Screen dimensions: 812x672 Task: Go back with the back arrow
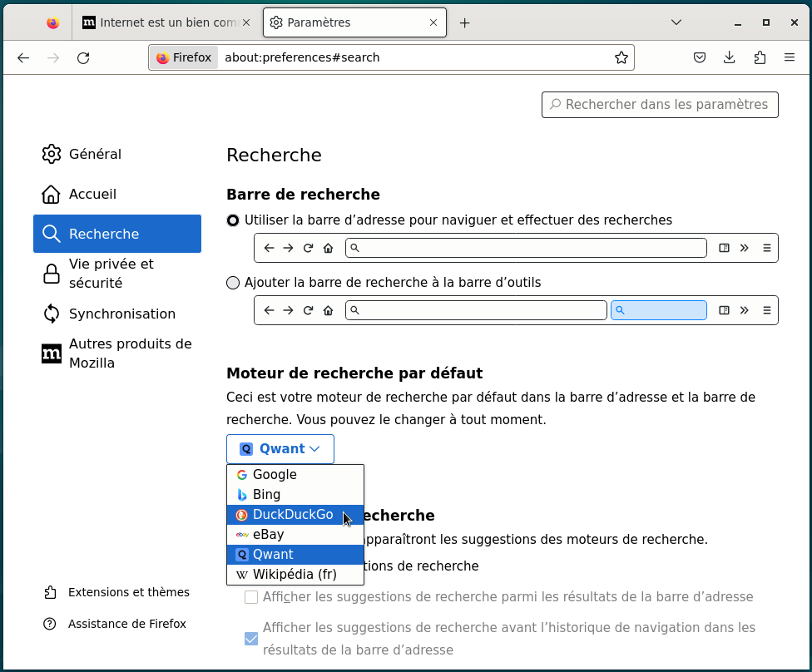click(x=23, y=57)
